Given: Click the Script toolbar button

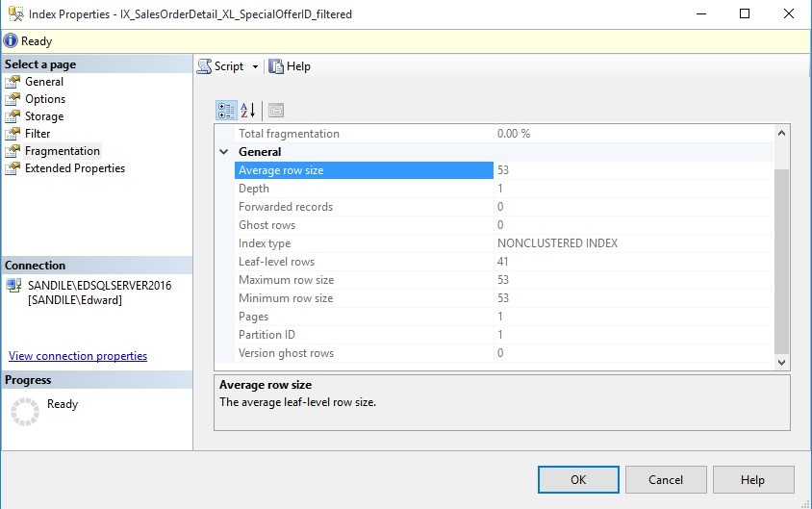Looking at the screenshot, I should pyautogui.click(x=221, y=66).
